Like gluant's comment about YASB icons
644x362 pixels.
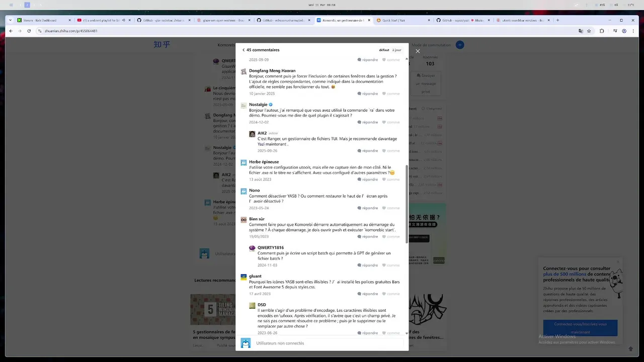click(x=391, y=294)
